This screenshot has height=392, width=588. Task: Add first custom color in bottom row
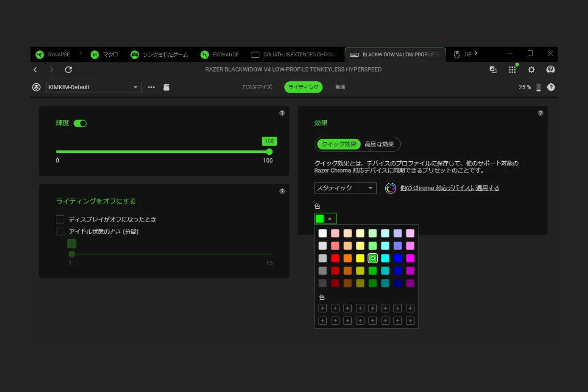(322, 321)
